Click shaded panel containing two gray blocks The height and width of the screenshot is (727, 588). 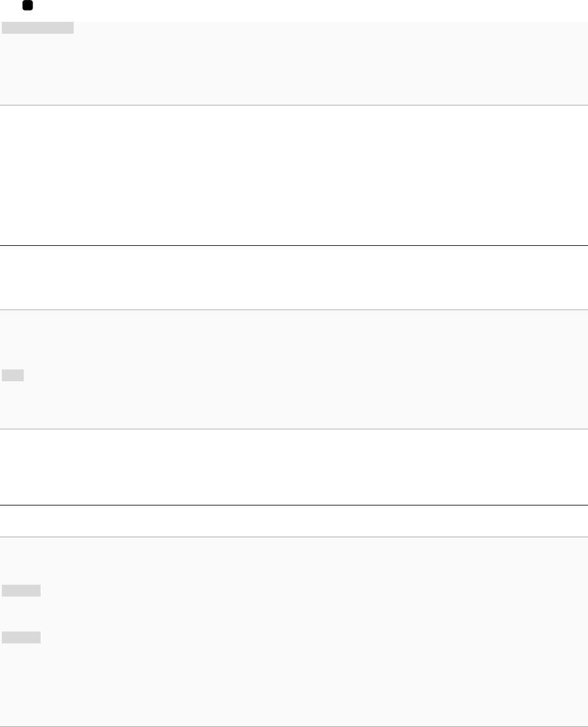pos(294,632)
